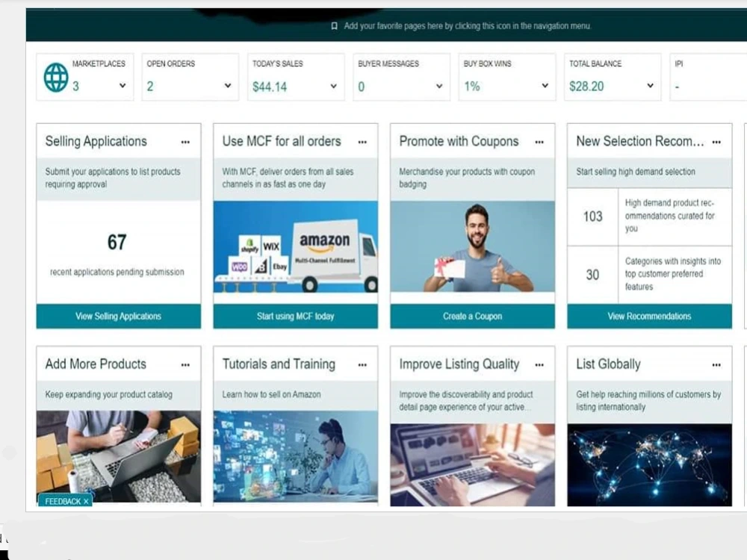The height and width of the screenshot is (560, 747).
Task: Click 'Start selling high demand selection' text
Action: [x=636, y=172]
